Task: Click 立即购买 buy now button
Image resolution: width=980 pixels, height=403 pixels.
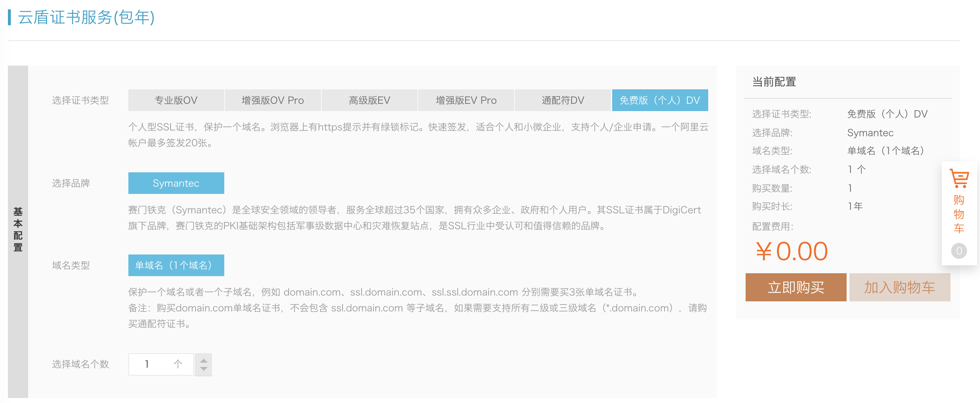Action: click(795, 287)
